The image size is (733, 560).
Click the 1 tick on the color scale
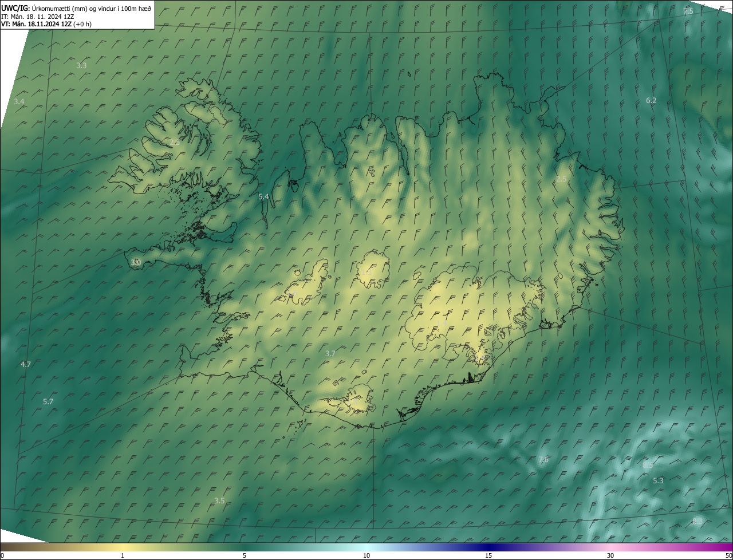click(x=123, y=555)
